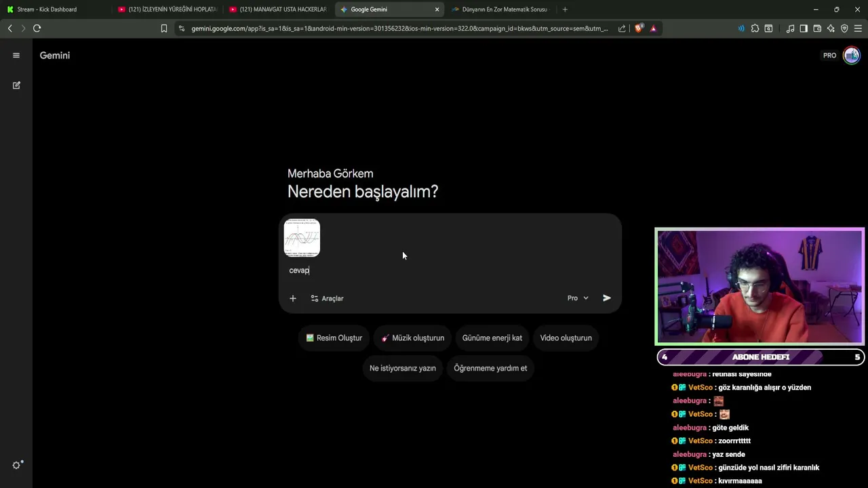The width and height of the screenshot is (868, 488).
Task: Open the extensions puzzle icon
Action: click(x=755, y=28)
